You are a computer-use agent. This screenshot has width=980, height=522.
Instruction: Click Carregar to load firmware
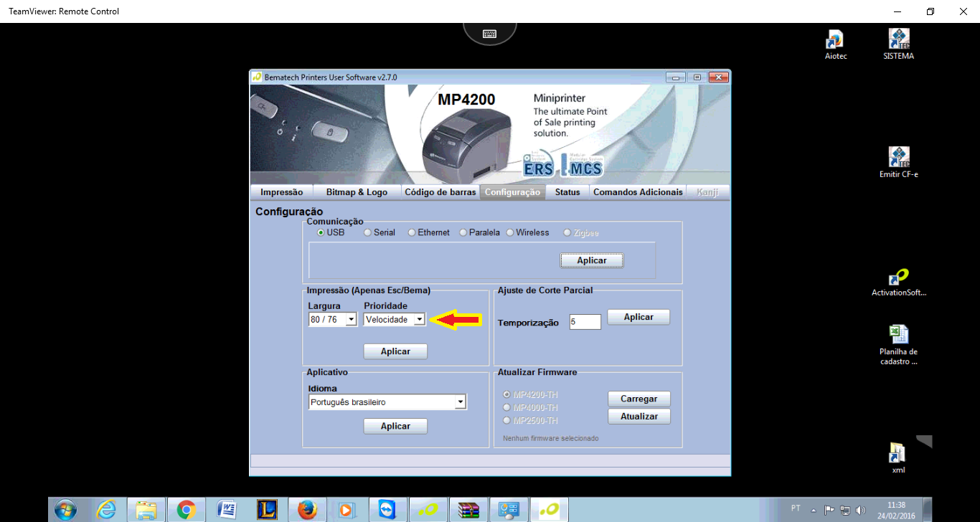pos(639,399)
